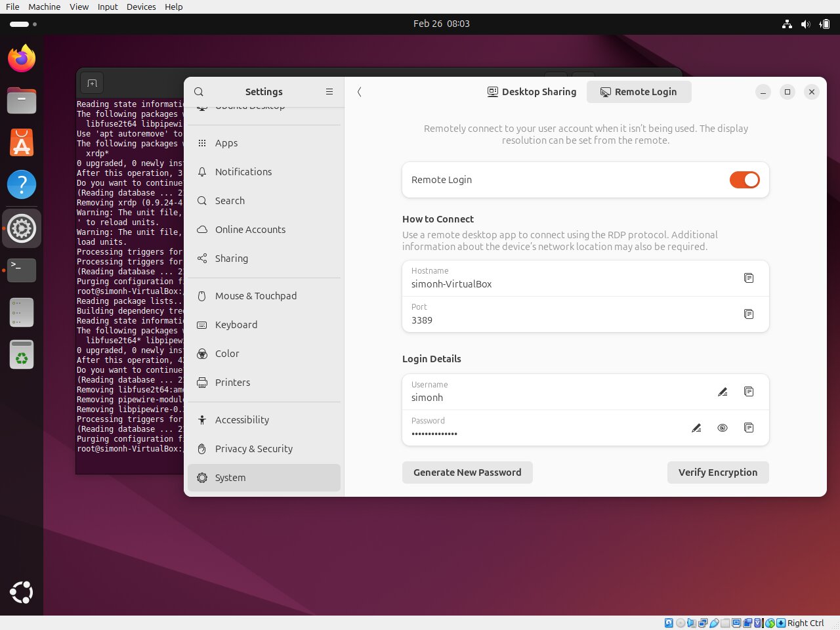Open Notifications settings

[264, 172]
